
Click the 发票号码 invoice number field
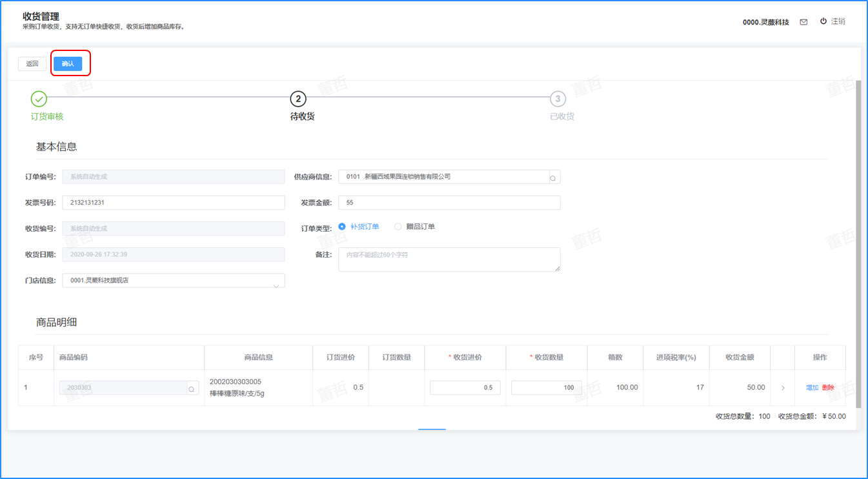coord(173,203)
